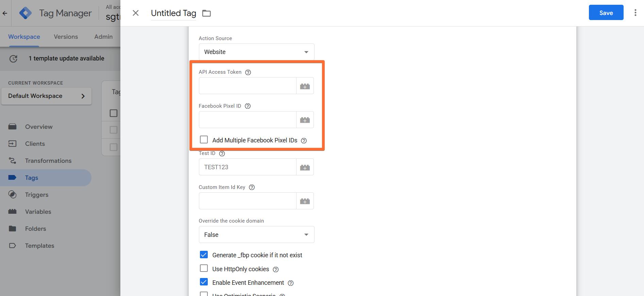Screen dimensions: 644x296
Task: Switch to the Admin tab
Action: point(103,37)
